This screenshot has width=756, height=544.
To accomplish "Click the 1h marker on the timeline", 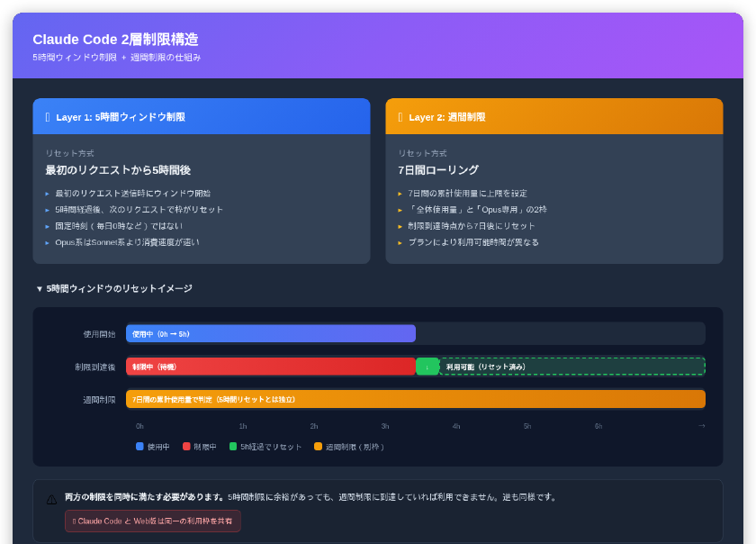I will 241,426.
